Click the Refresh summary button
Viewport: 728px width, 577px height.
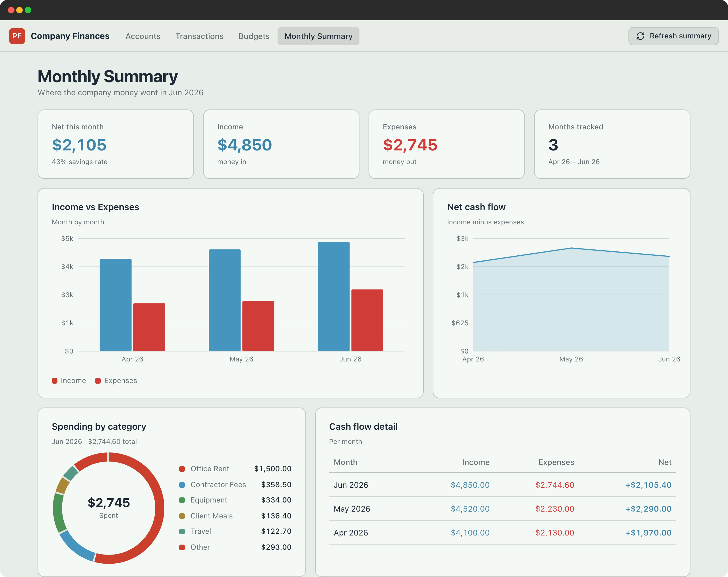pos(673,36)
